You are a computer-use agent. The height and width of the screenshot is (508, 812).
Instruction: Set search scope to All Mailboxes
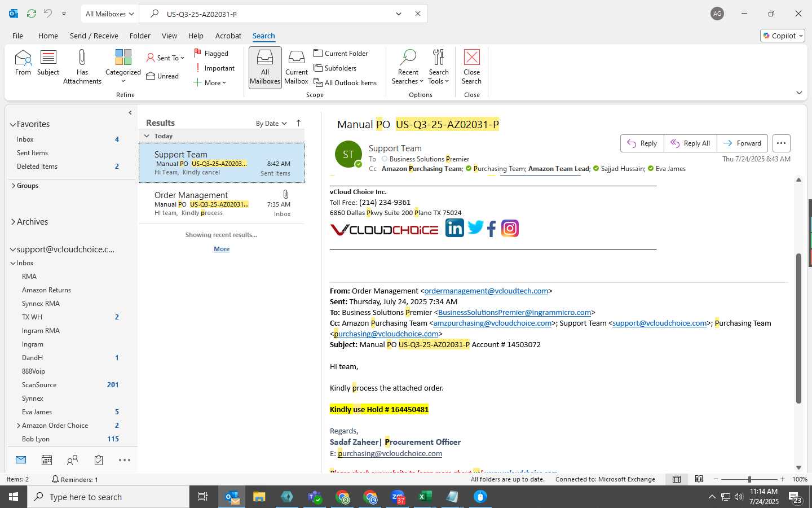pos(265,67)
